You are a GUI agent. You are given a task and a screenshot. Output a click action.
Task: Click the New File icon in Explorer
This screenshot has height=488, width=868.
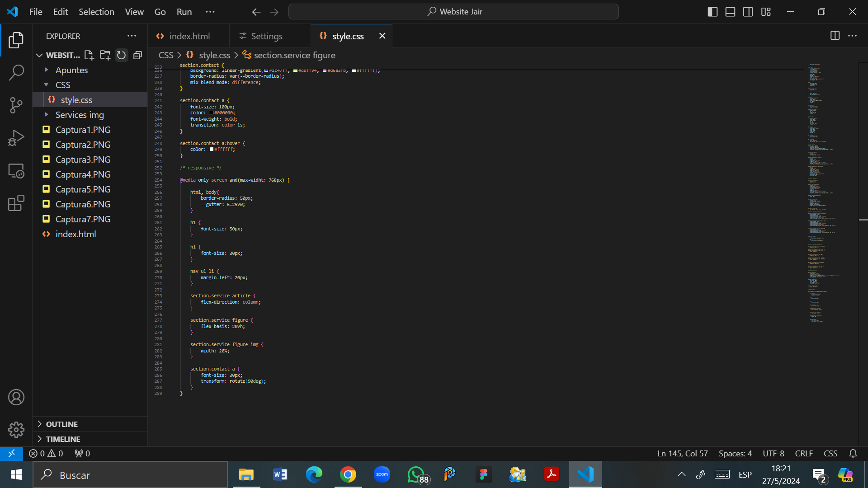click(89, 55)
